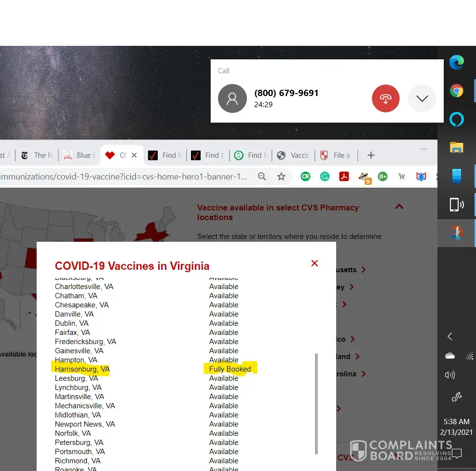Click the volume speaker icon in system tray

tap(449, 375)
